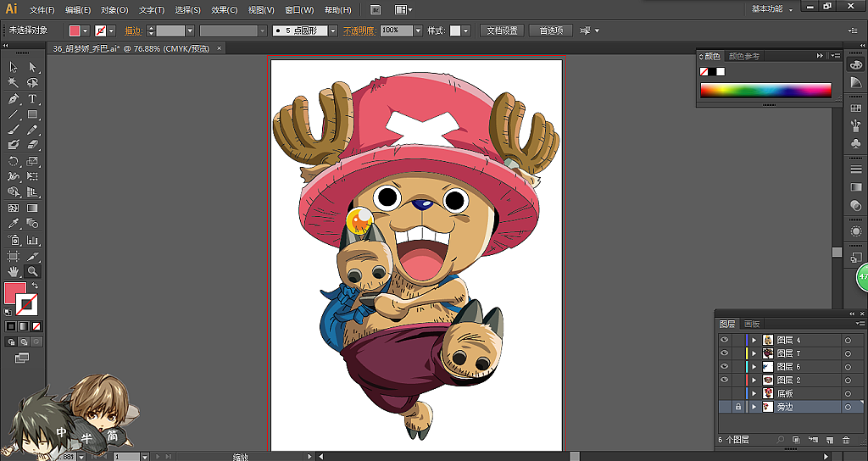Image resolution: width=868 pixels, height=461 pixels.
Task: Select the Gradient tool
Action: point(33,208)
